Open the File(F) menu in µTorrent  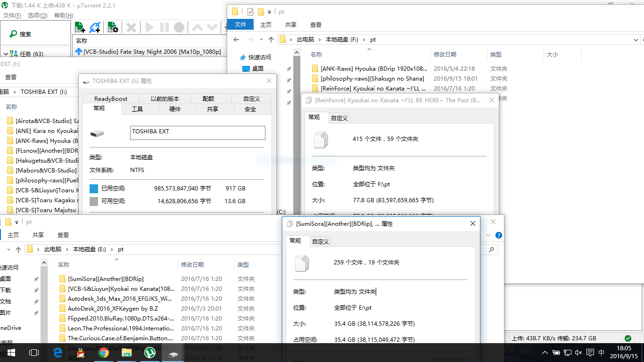coord(12,15)
